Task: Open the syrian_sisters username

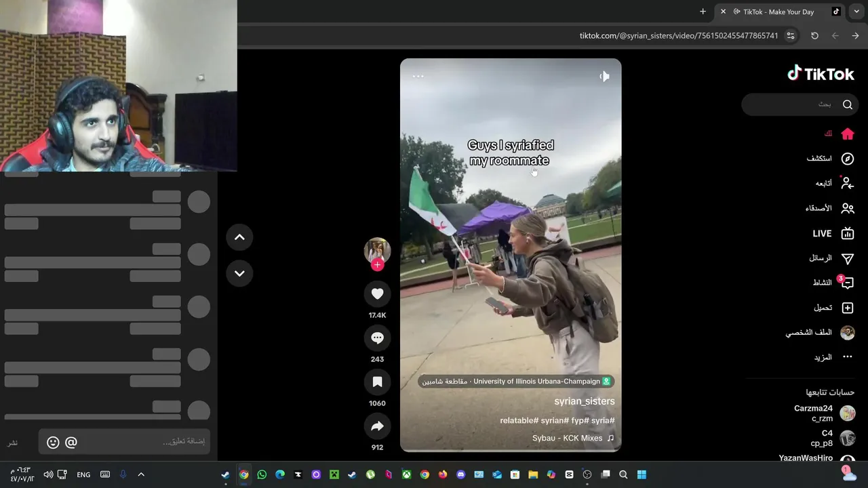Action: [x=585, y=401]
